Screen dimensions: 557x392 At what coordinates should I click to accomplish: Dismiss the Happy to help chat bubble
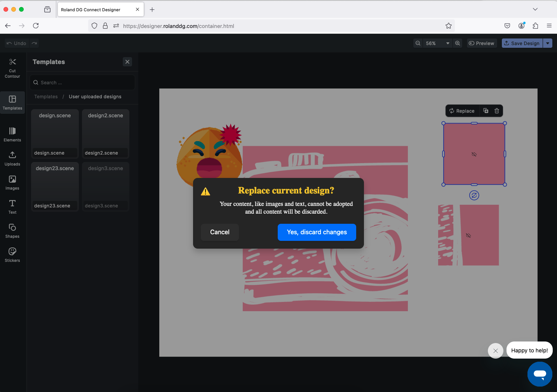pyautogui.click(x=496, y=351)
